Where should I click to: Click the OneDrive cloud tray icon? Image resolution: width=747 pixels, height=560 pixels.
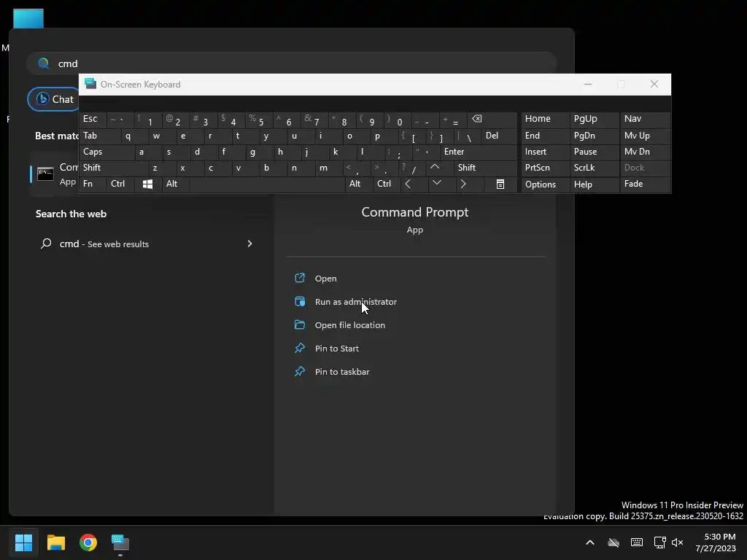click(614, 542)
